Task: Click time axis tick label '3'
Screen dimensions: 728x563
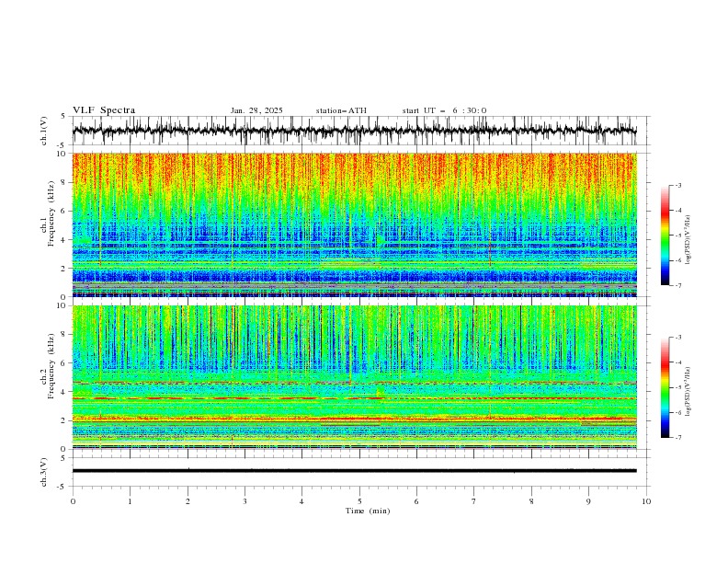Action: coord(245,501)
